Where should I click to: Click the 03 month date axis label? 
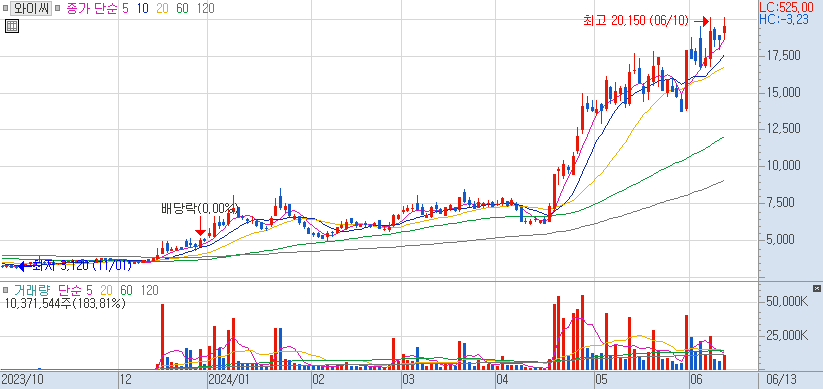[409, 380]
